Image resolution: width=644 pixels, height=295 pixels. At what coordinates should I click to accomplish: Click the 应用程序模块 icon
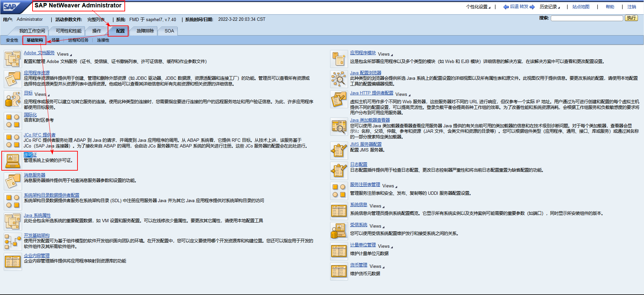(x=339, y=59)
